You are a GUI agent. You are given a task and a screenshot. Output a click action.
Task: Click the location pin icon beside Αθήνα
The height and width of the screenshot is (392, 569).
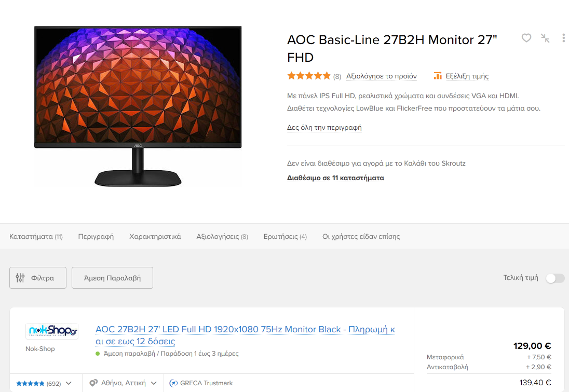click(93, 383)
